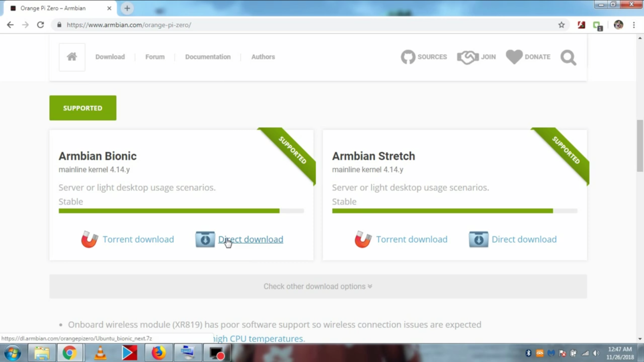Click the heart Donate icon
644x362 pixels.
click(x=514, y=57)
